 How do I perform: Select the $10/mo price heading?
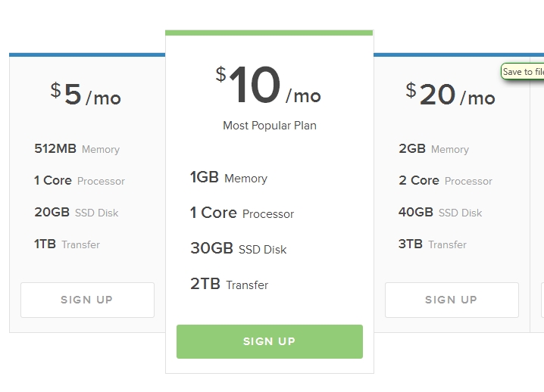pyautogui.click(x=269, y=86)
